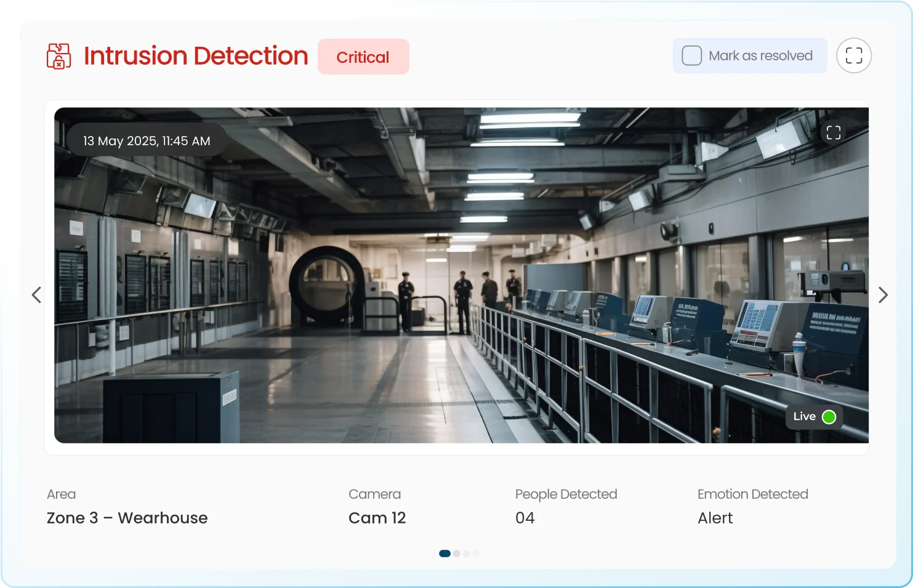Viewport: 913px width, 588px height.
Task: Jump to the last pagination dot
Action: [x=476, y=554]
